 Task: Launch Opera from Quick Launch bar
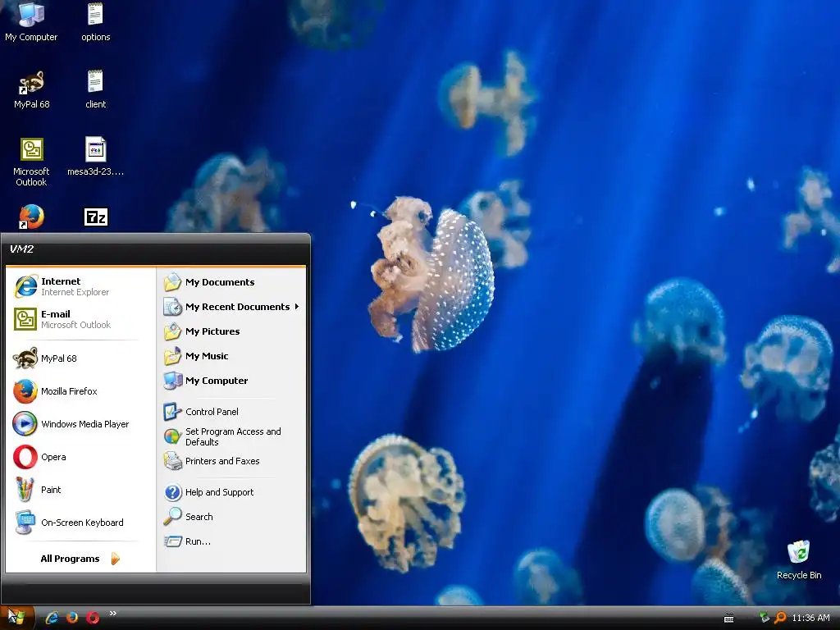tap(93, 618)
